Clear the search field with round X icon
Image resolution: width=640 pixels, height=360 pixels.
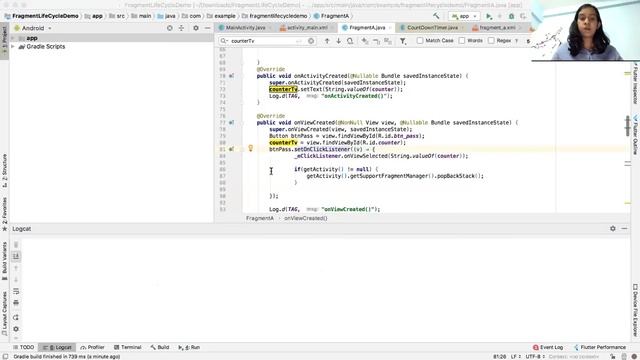311,41
